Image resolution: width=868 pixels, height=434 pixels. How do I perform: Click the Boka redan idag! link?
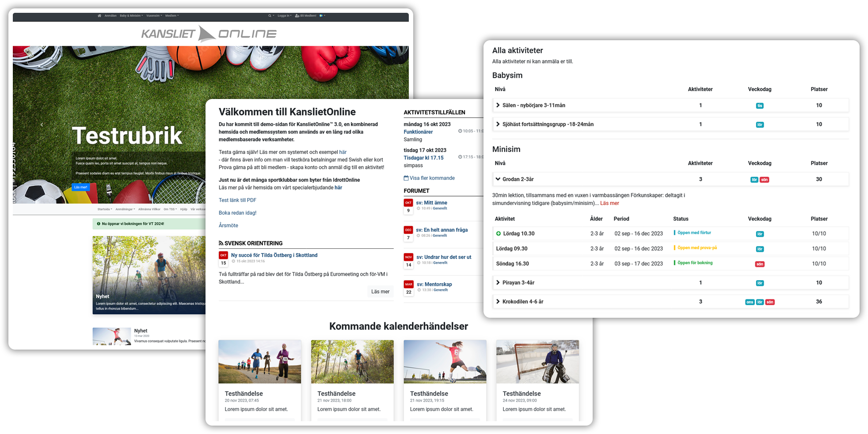237,213
